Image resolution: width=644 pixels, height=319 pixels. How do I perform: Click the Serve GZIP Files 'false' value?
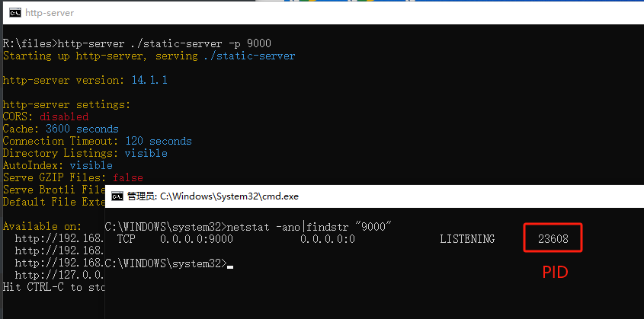[128, 177]
